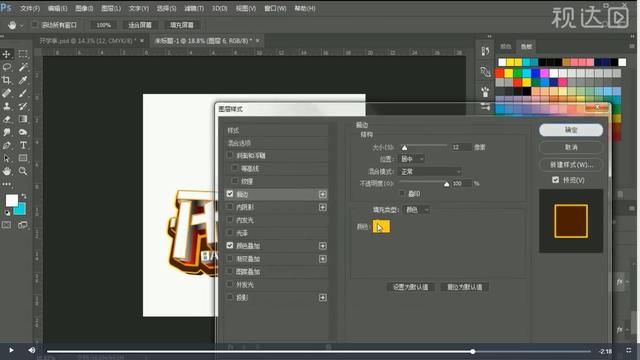Enable 滚动所有窗口 checkbox in options bar
This screenshot has width=640, height=360.
(35, 25)
